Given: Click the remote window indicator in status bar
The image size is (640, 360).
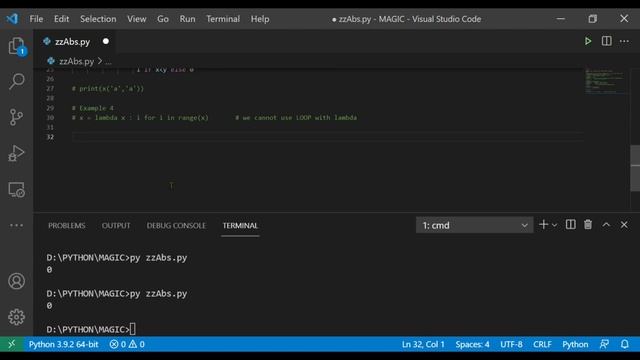Looking at the screenshot, I should click(x=11, y=344).
